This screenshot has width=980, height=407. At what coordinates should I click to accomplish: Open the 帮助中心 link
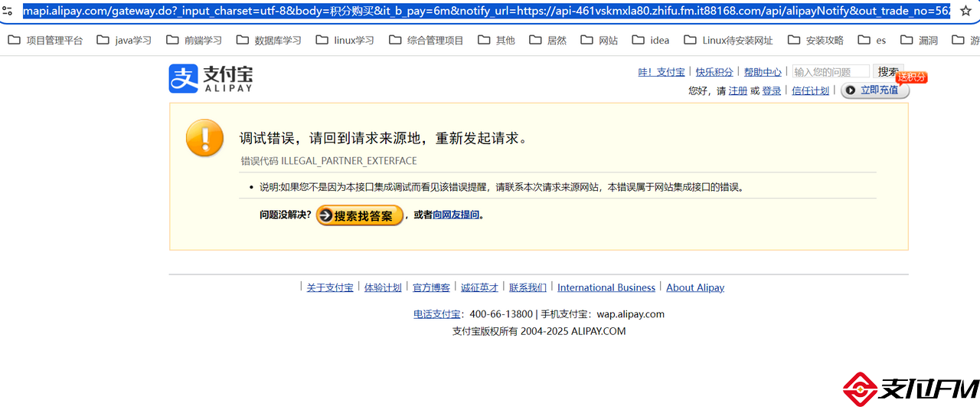coord(763,72)
